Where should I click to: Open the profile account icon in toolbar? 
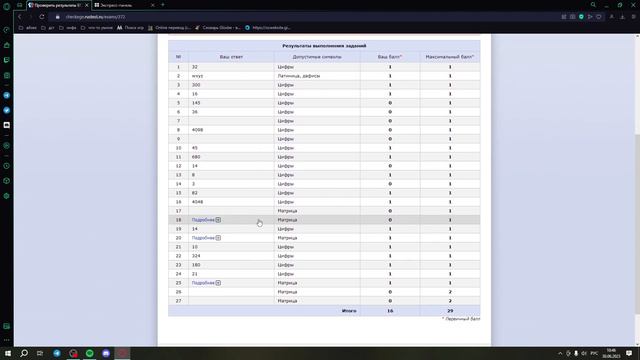(611, 17)
